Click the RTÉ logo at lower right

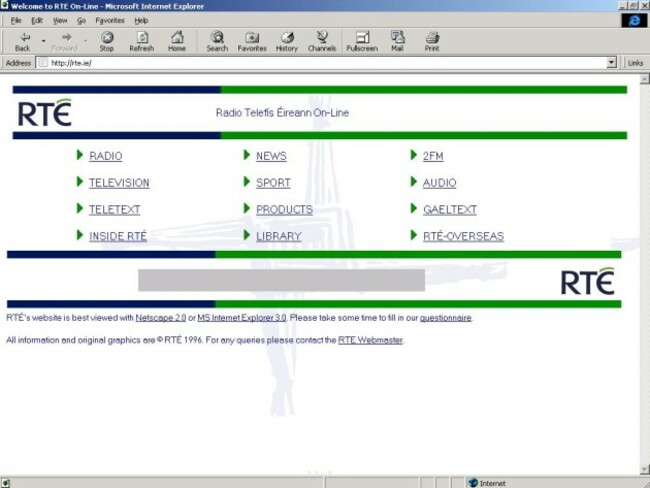click(588, 282)
